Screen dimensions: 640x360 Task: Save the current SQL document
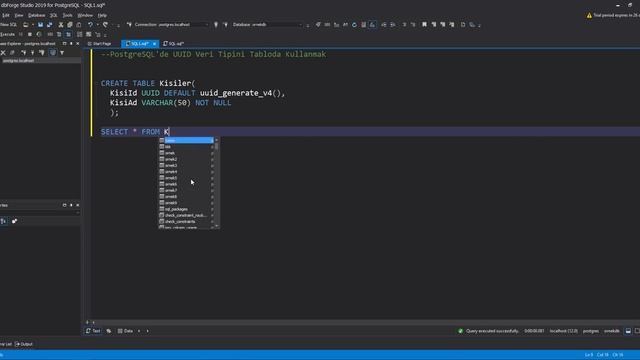tap(40, 24)
